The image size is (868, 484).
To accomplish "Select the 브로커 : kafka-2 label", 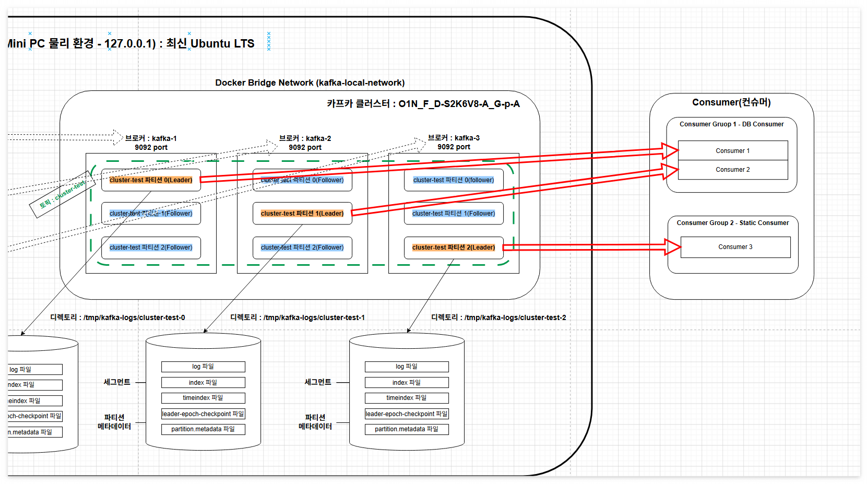I will 305,143.
